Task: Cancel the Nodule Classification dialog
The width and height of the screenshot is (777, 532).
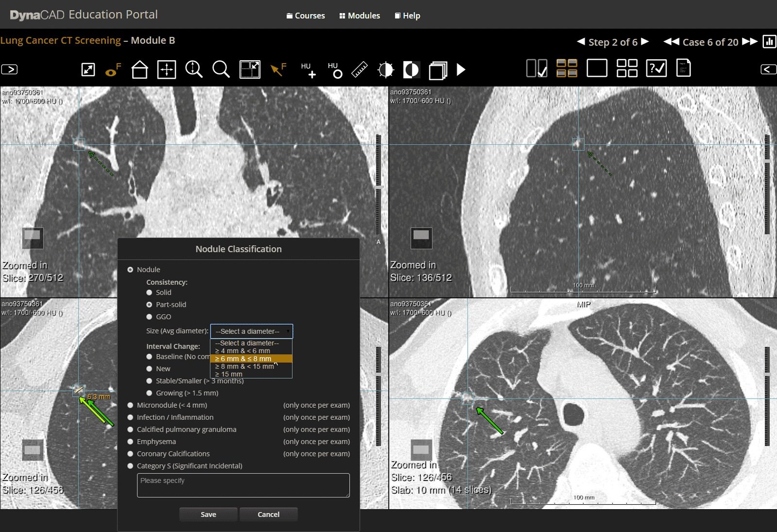Action: [268, 515]
